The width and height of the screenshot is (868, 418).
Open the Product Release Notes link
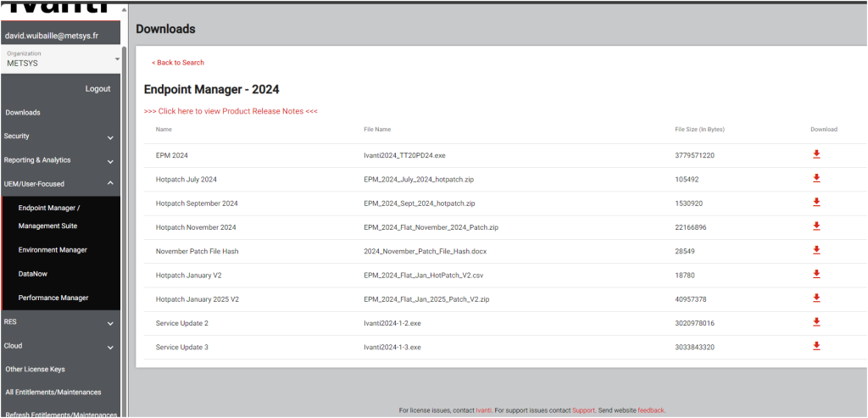point(231,111)
